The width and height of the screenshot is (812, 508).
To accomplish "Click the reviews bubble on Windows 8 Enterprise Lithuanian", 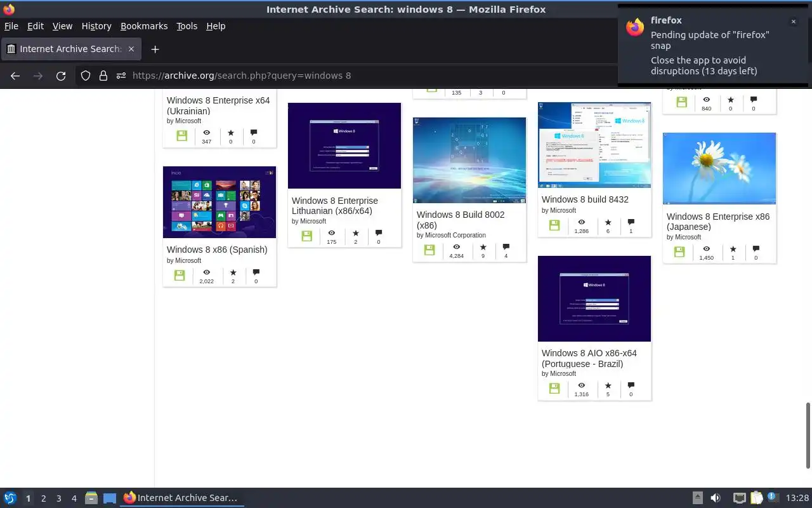I will point(379,233).
